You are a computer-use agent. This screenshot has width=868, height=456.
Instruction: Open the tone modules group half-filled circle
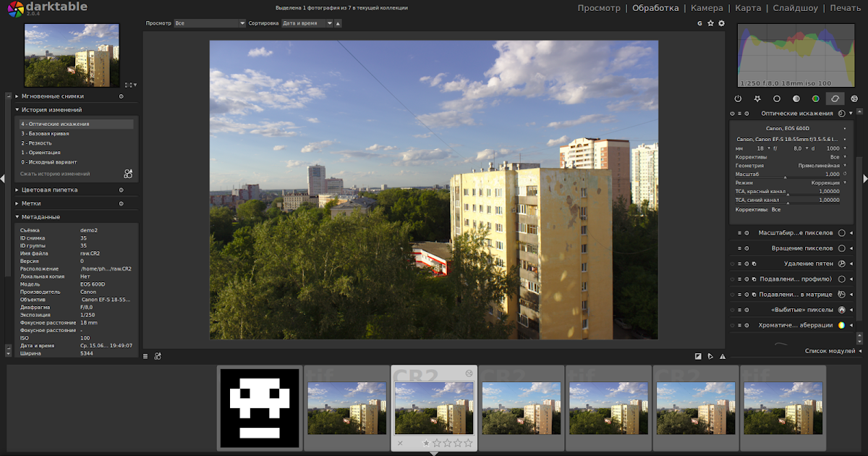796,98
